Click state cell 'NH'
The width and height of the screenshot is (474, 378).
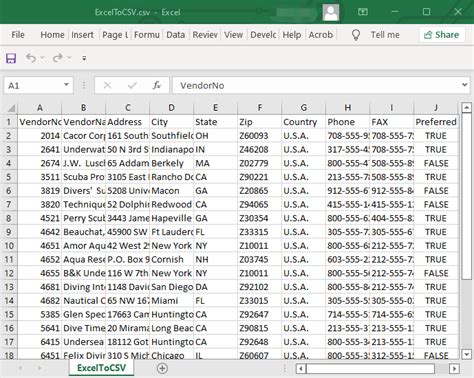[x=216, y=259]
